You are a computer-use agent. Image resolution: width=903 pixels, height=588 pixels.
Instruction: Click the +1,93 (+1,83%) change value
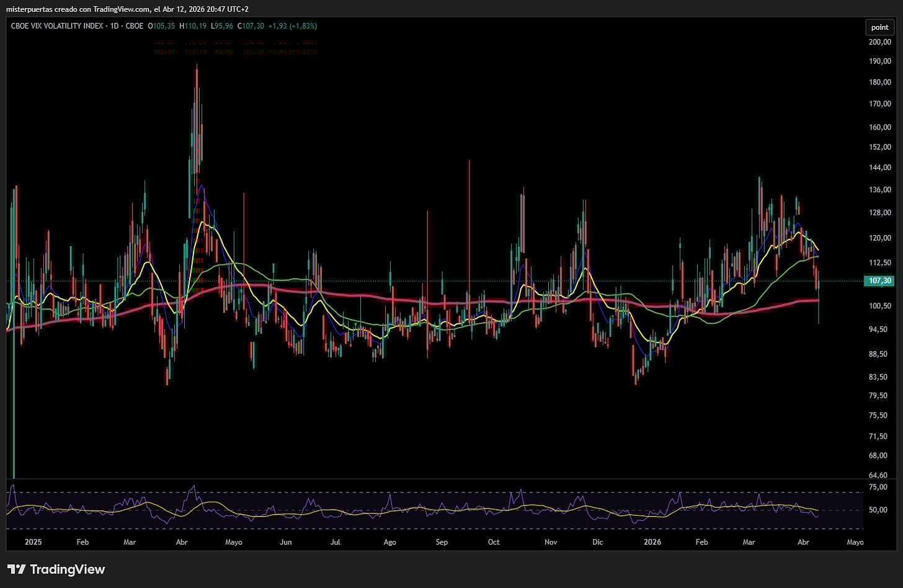292,26
